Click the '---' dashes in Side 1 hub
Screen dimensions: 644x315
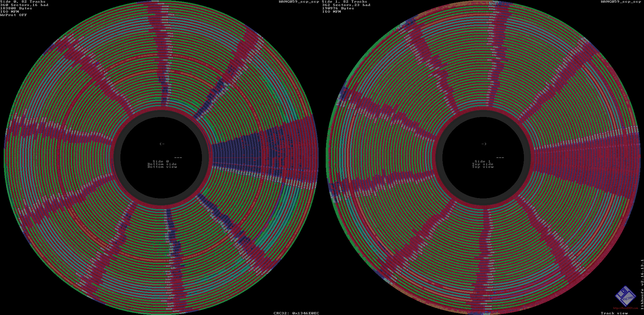click(x=500, y=157)
